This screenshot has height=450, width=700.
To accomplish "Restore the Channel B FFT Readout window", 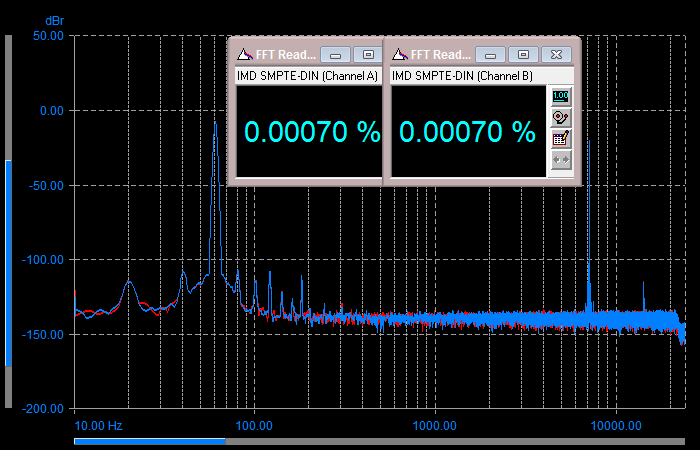I will 523,54.
